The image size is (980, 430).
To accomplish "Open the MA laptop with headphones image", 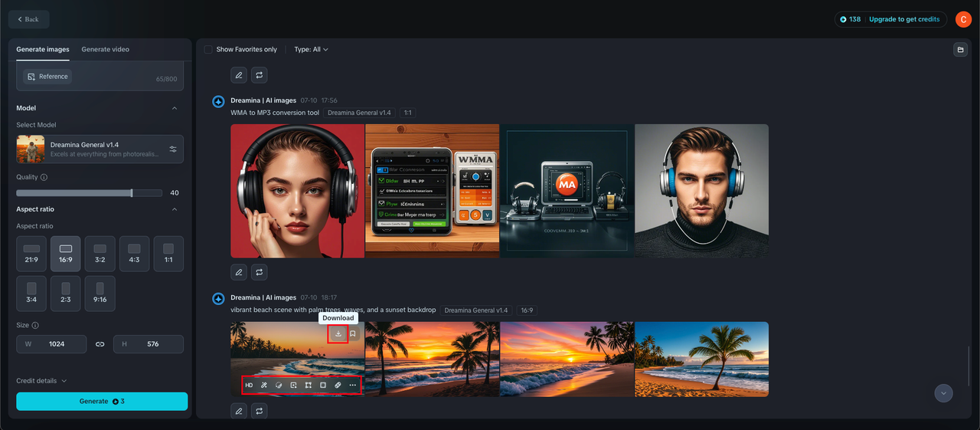I will pos(567,191).
